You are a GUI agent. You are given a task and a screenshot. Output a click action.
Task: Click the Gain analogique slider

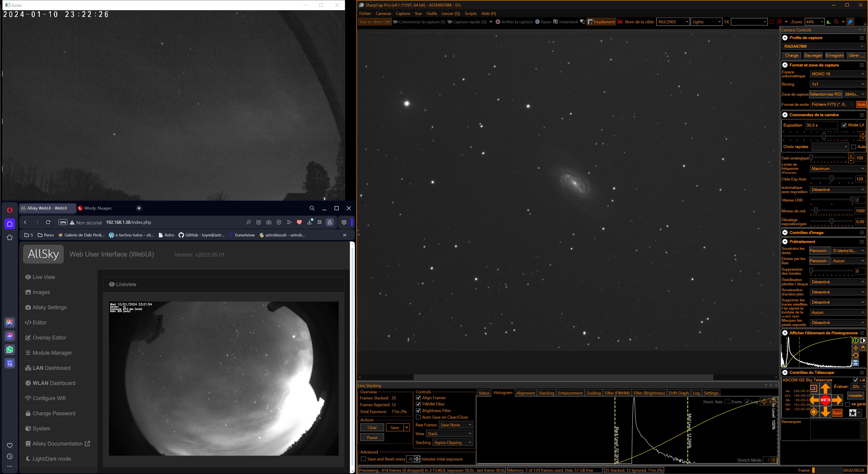pos(829,158)
